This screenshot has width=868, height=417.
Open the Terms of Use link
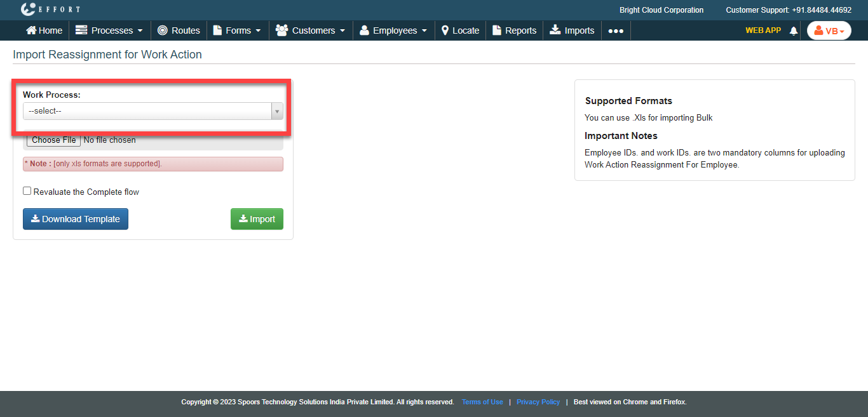point(482,402)
